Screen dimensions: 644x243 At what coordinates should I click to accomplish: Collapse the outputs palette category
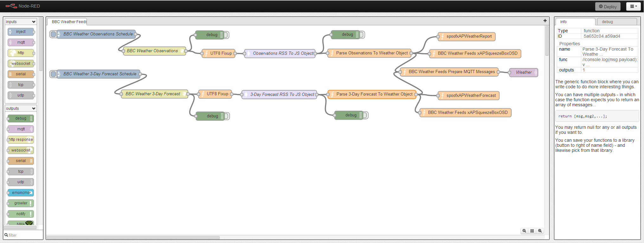tap(21, 109)
